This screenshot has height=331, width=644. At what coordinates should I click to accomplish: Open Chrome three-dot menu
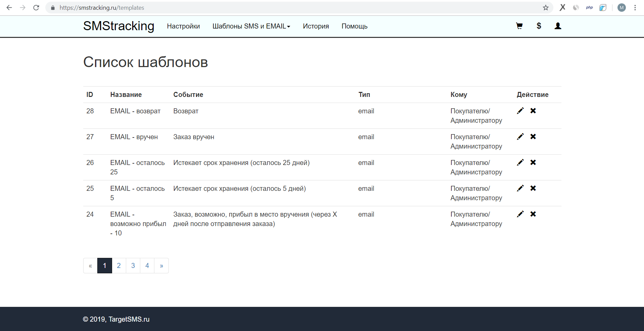(x=635, y=8)
